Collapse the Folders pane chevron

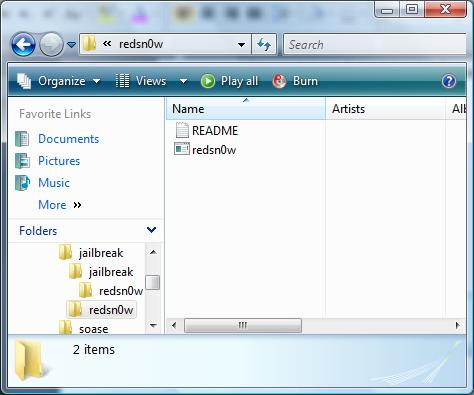(152, 230)
